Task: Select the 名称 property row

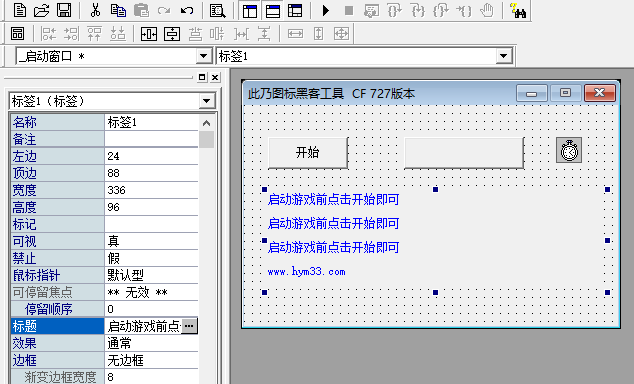Action: (x=105, y=122)
